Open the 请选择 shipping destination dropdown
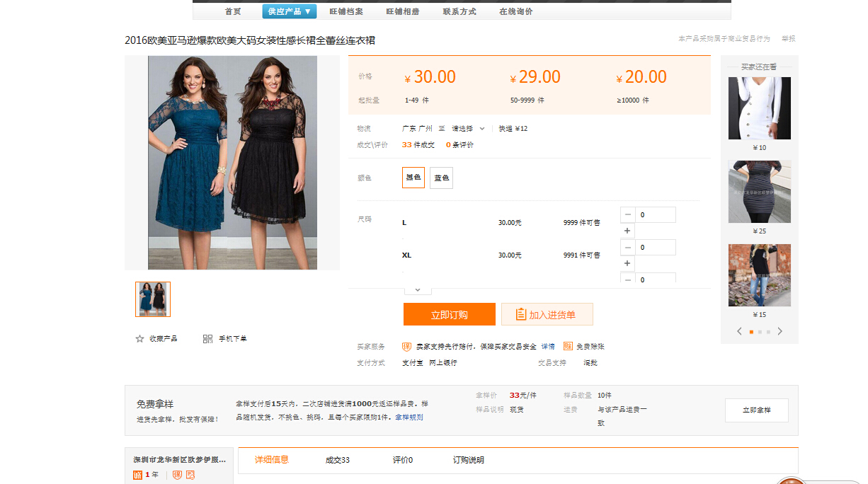868x484 pixels. click(x=468, y=129)
